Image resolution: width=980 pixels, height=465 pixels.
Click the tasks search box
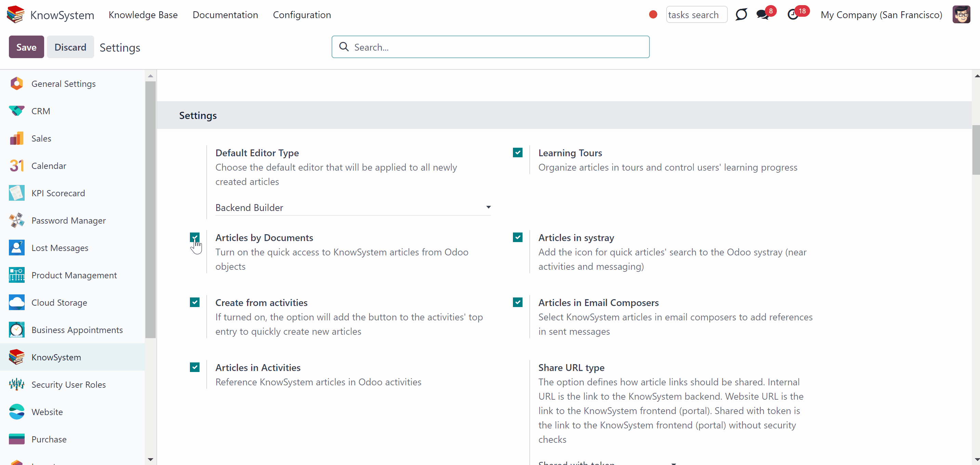(697, 15)
